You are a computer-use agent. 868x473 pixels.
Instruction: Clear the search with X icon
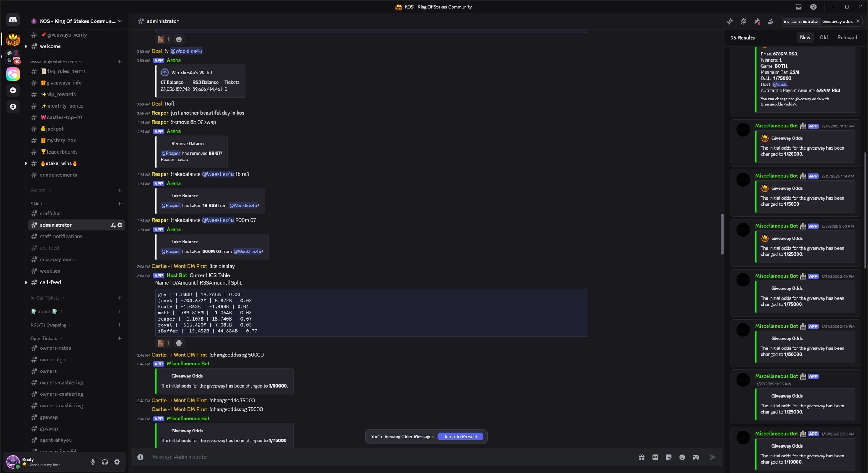coord(858,21)
